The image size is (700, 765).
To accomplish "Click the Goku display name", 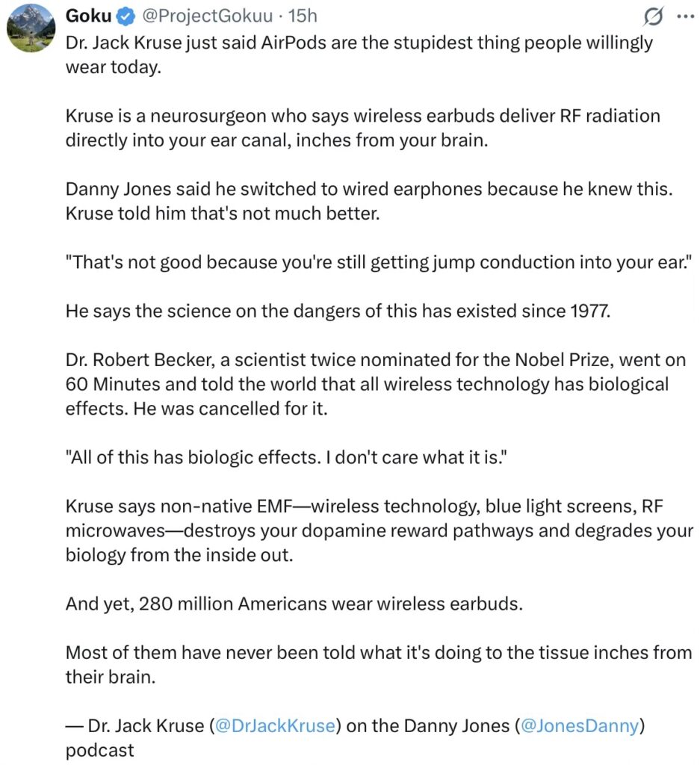I will [89, 16].
